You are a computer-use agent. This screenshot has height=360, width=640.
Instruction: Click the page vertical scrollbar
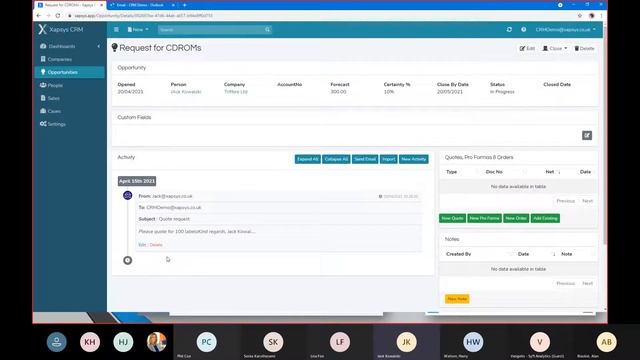point(605,135)
